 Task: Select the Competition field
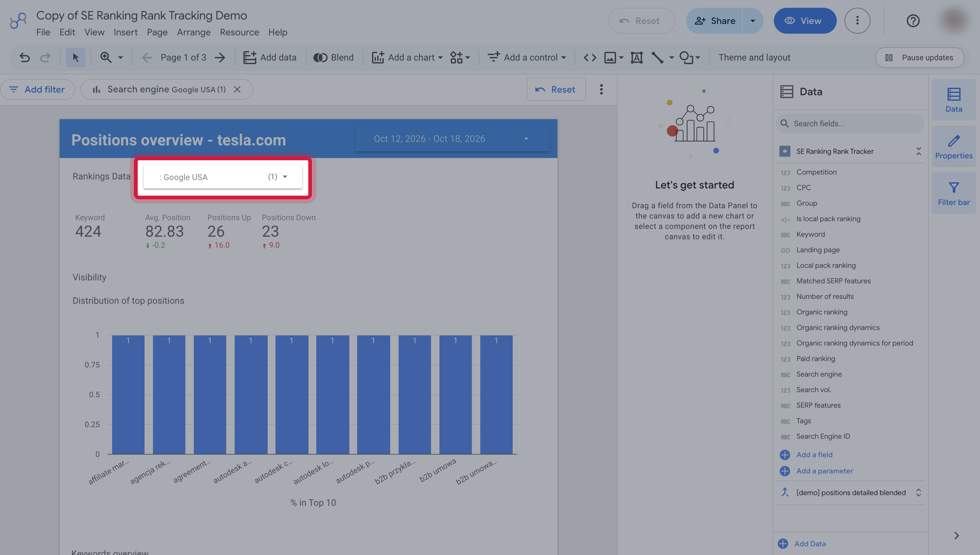click(x=816, y=172)
